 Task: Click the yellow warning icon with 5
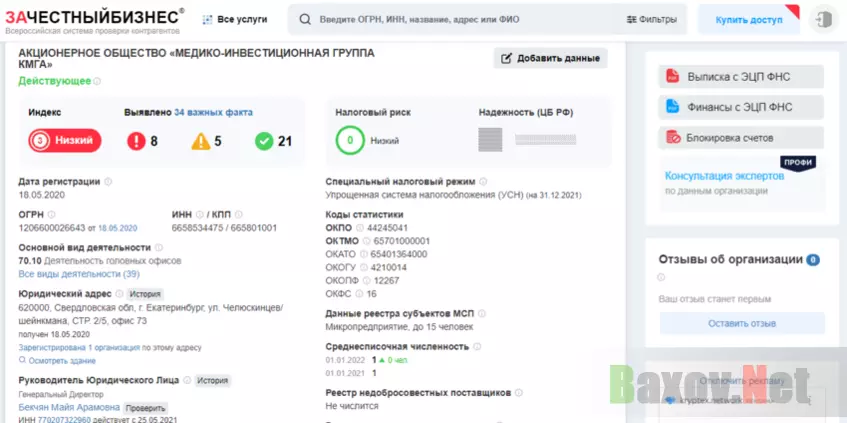pyautogui.click(x=201, y=141)
